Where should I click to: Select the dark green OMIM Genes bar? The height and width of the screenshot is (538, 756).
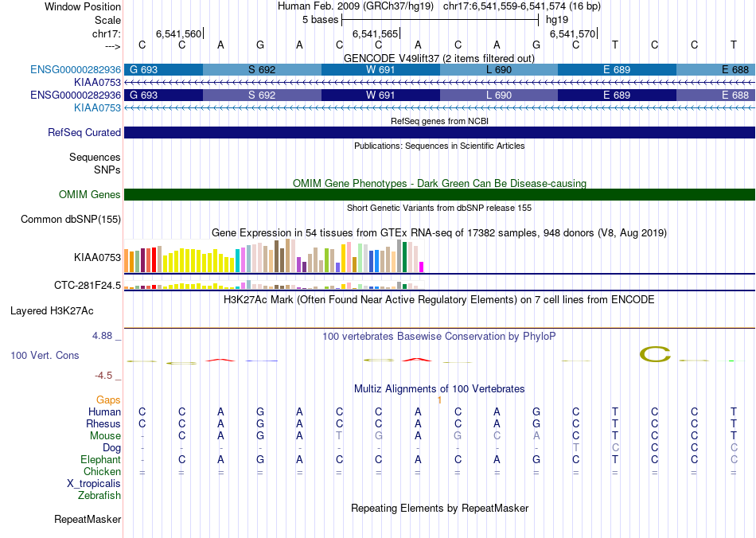click(x=439, y=195)
